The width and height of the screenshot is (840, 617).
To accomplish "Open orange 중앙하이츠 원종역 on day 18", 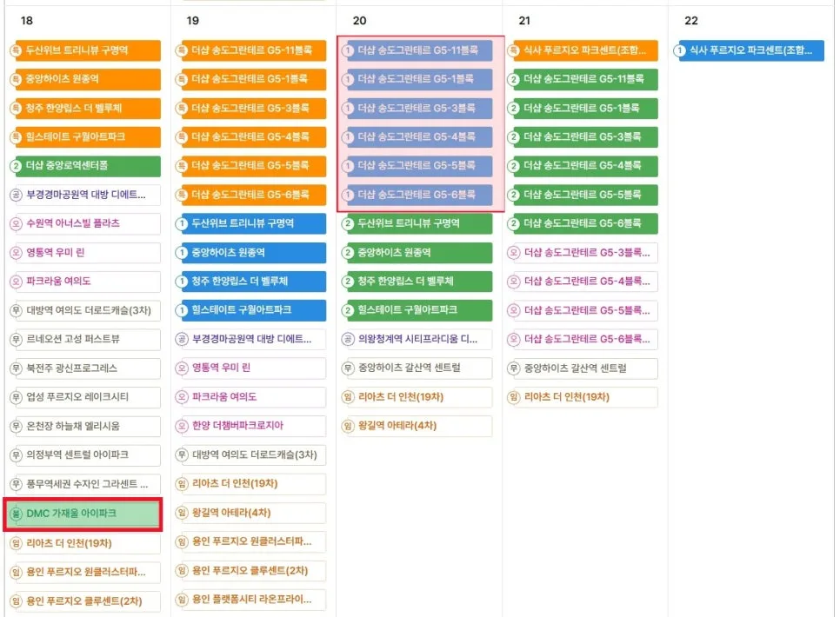I will point(85,79).
